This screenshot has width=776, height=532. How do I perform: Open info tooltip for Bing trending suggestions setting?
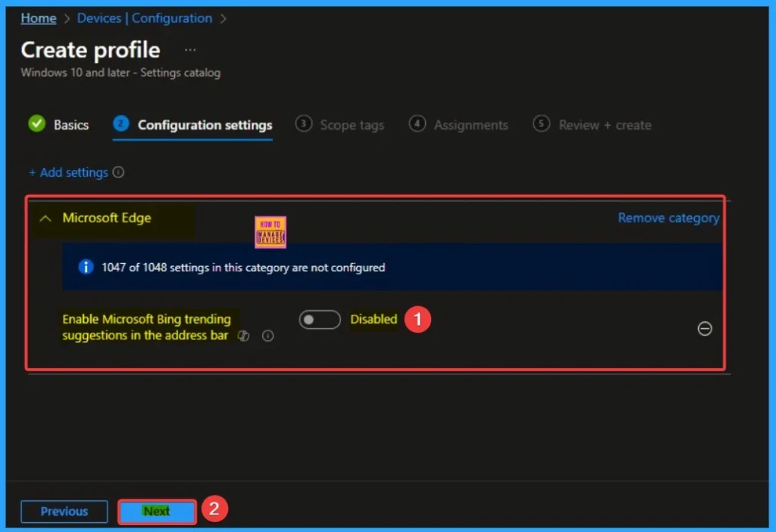pos(268,336)
